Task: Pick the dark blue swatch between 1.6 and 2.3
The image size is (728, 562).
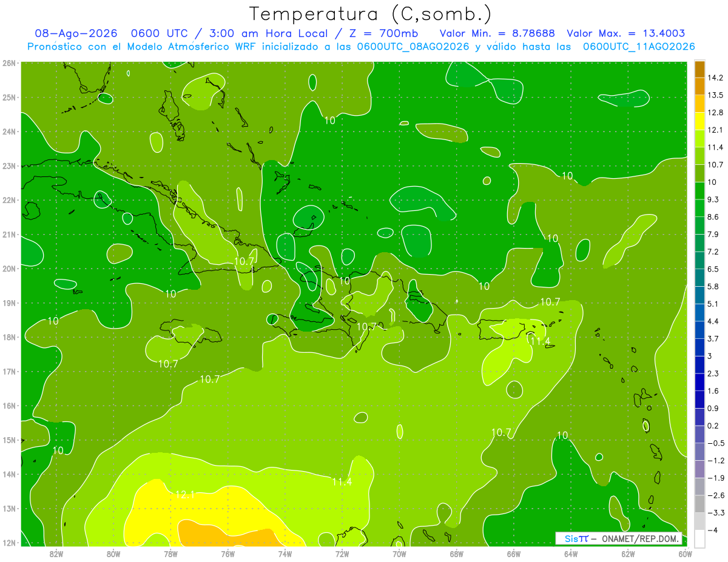Action: point(699,382)
